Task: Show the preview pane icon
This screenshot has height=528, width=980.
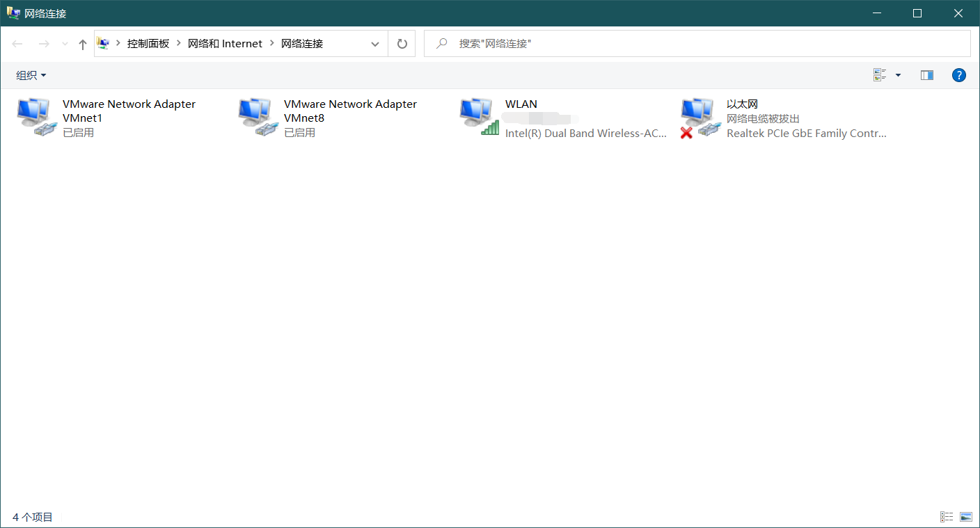Action: click(x=926, y=75)
